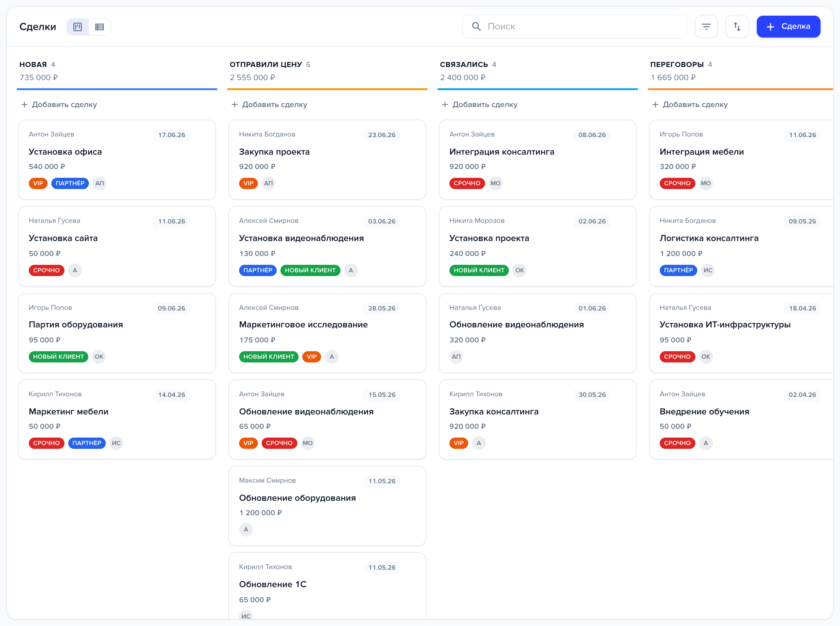Focus the Поиск search field
This screenshot has height=626, width=840.
pyautogui.click(x=574, y=27)
